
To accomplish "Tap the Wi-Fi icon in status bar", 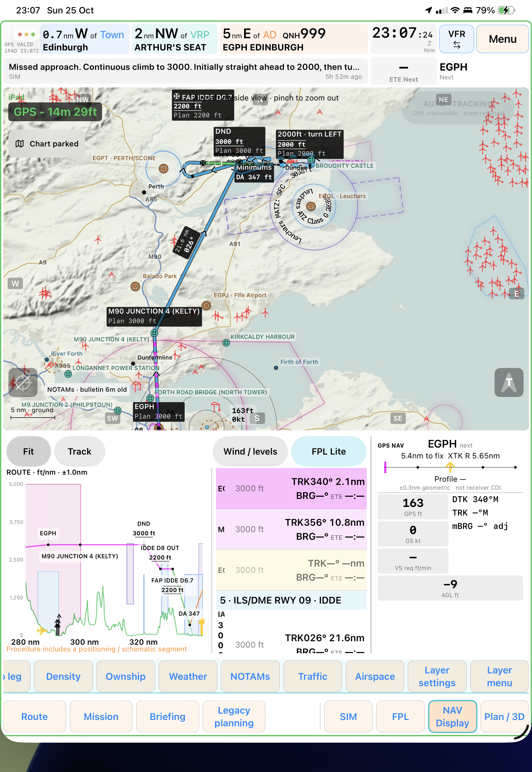I will coord(455,10).
